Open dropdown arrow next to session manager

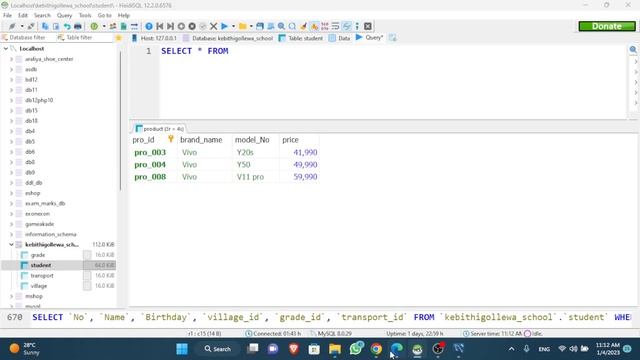[22, 26]
